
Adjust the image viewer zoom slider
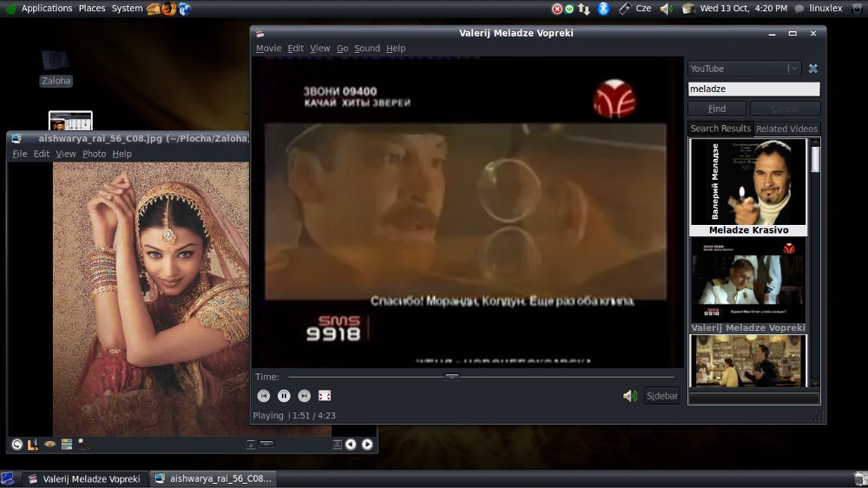click(266, 445)
